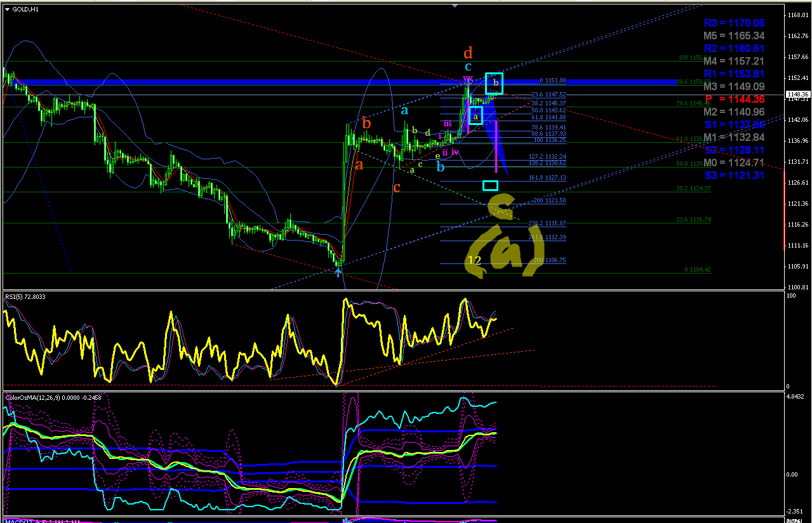The image size is (812, 523).
Task: Click the RSI(5) 72.8033 indicator label
Action: [27, 296]
